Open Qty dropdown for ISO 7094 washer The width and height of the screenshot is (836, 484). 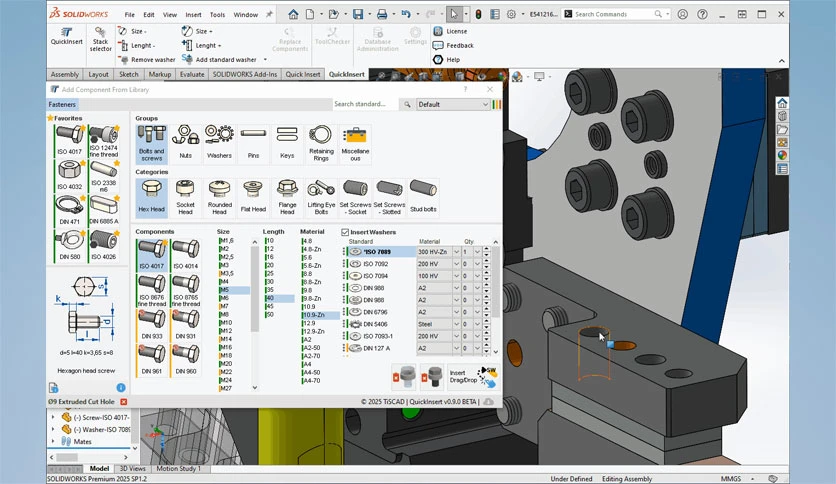[478, 276]
